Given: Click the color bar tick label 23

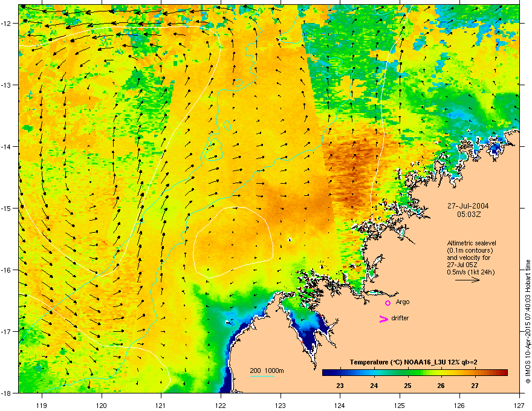Looking at the screenshot, I should (x=340, y=386).
